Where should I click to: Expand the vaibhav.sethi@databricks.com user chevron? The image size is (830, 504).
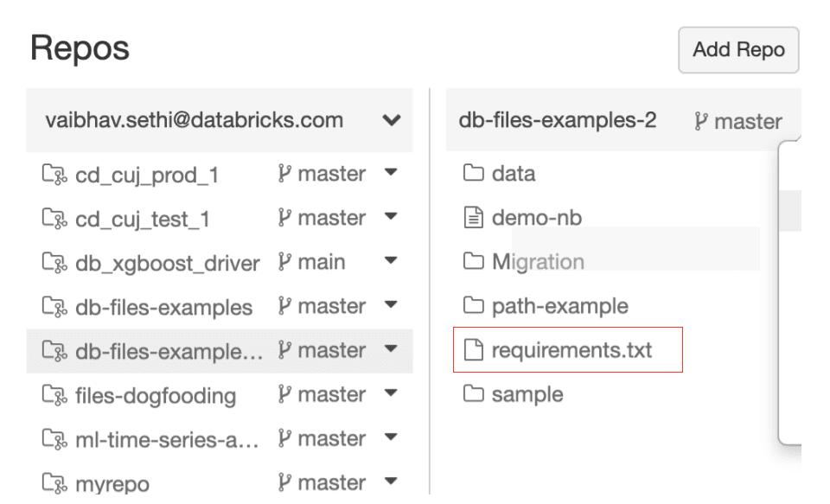pos(391,121)
